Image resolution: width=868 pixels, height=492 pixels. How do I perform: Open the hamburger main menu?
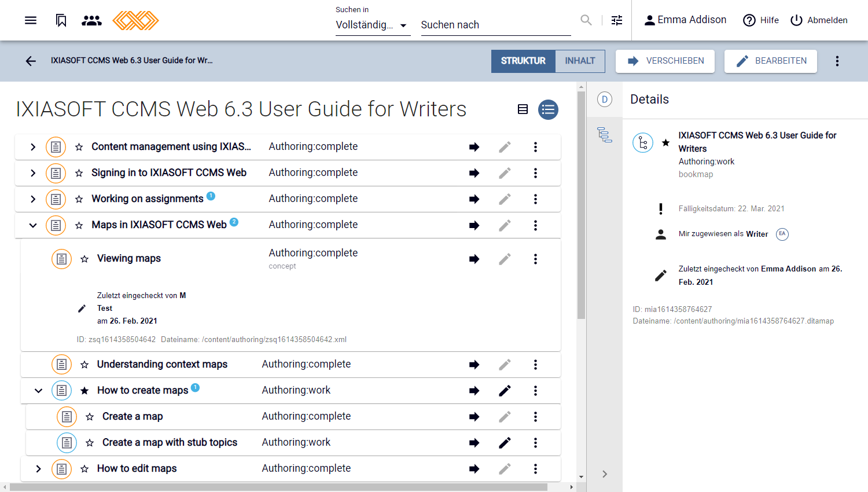[x=31, y=20]
